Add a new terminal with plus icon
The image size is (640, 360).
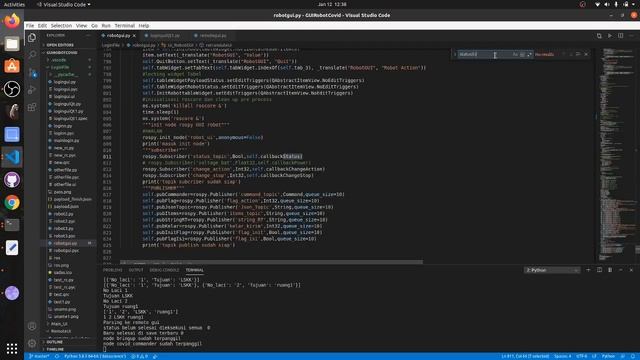[x=588, y=270]
